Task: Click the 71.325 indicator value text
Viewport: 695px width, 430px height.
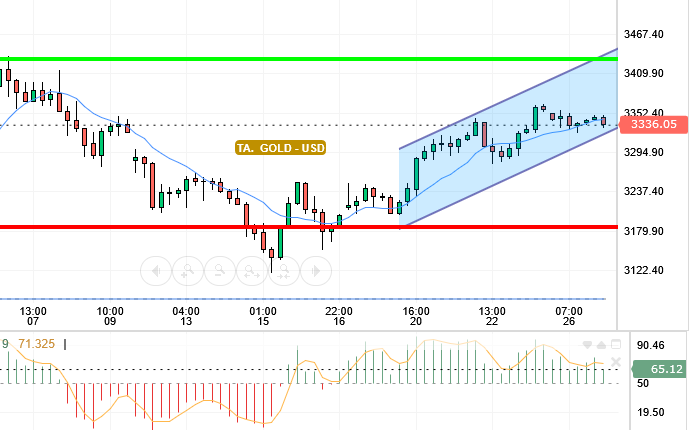Action: (x=36, y=344)
